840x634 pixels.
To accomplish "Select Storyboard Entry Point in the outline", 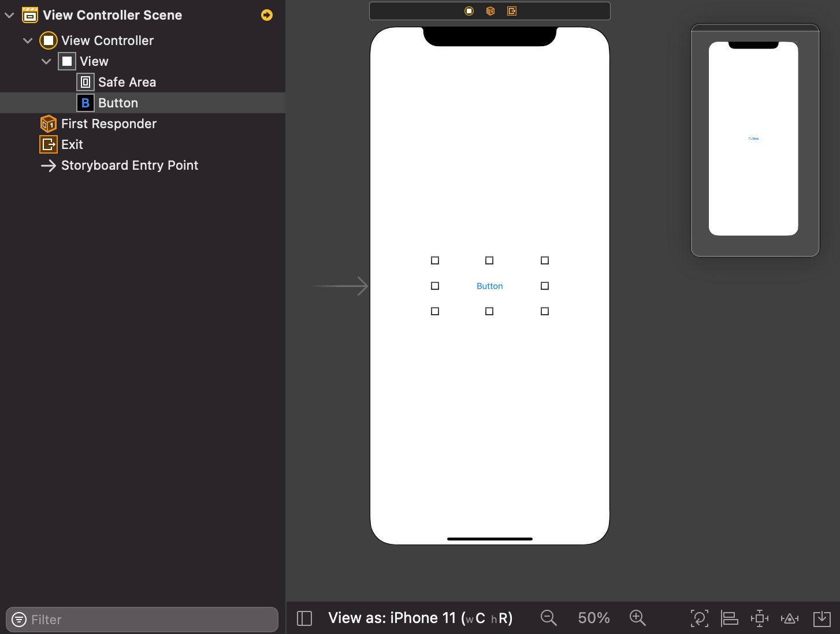I will 129,166.
